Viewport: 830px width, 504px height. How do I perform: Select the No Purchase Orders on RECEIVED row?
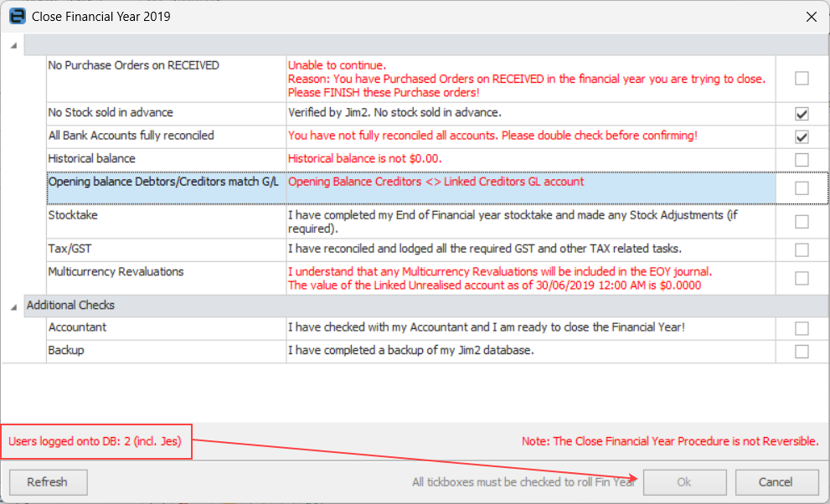(x=437, y=79)
